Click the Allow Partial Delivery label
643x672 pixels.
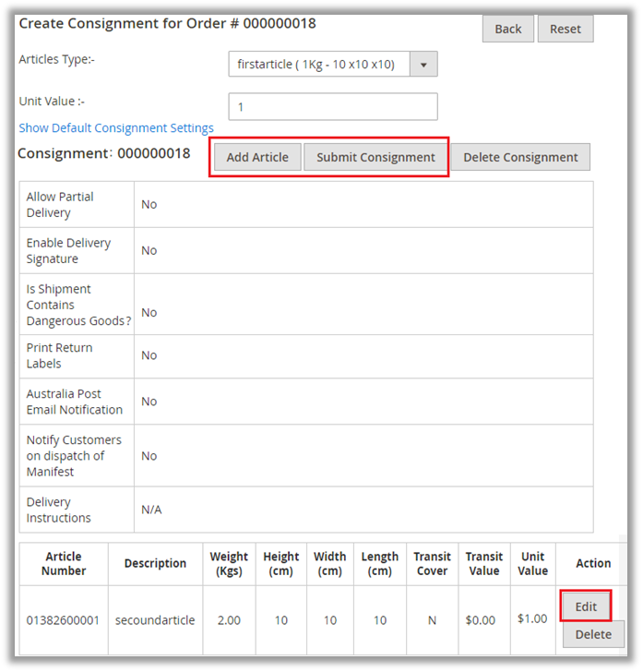pyautogui.click(x=60, y=204)
